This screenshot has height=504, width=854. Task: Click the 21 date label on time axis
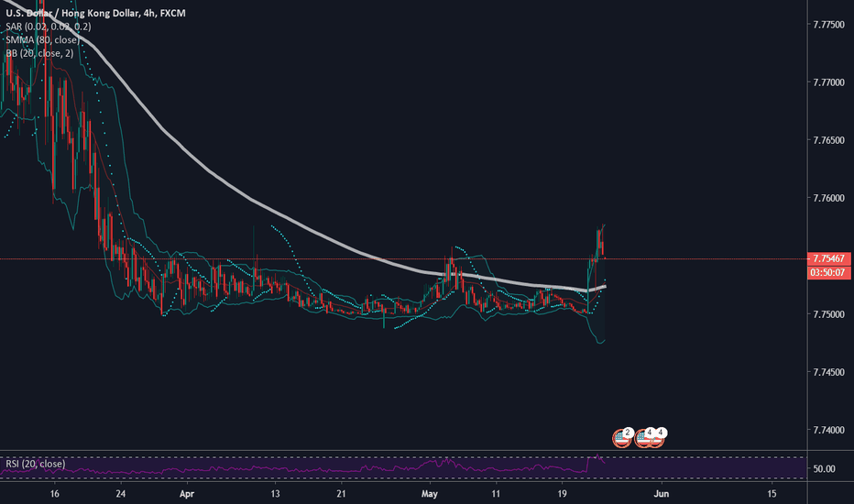point(342,494)
